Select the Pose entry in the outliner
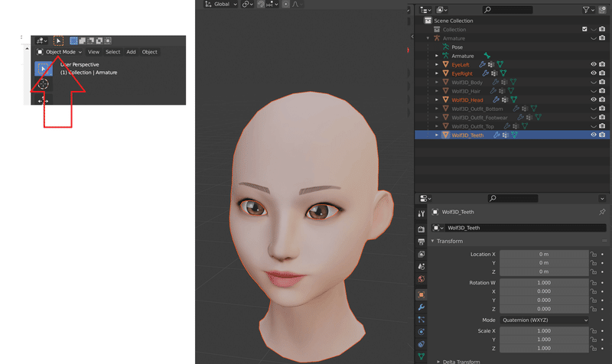This screenshot has height=364, width=612. 457,47
